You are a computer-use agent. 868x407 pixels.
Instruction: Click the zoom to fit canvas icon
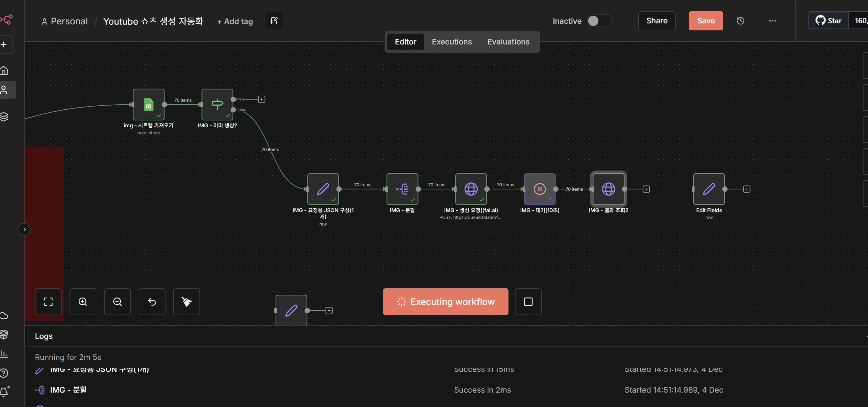click(x=48, y=302)
